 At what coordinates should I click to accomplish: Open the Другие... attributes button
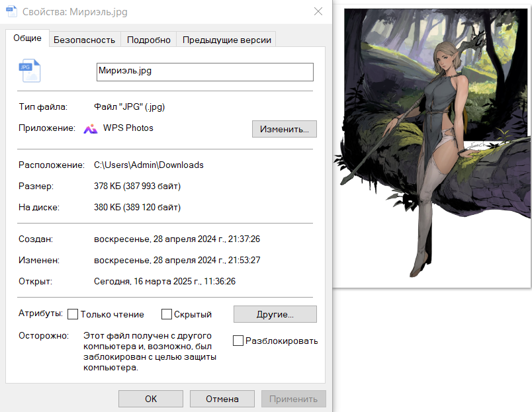(275, 314)
